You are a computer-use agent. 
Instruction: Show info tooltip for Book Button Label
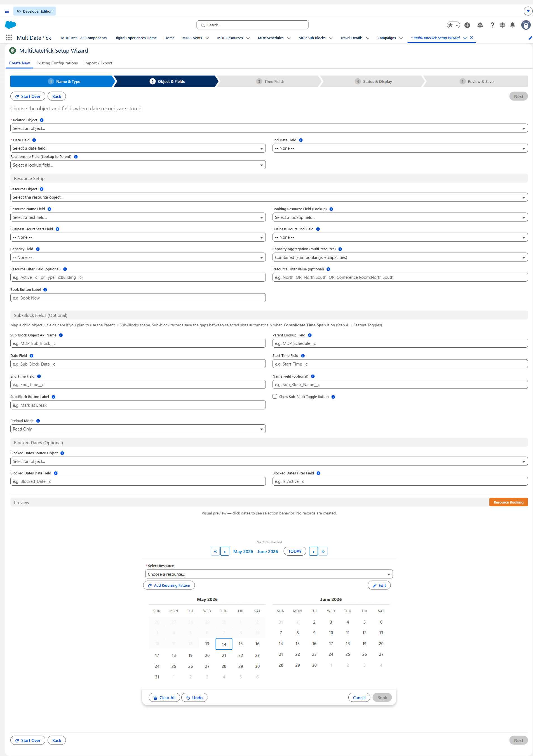[x=45, y=290]
